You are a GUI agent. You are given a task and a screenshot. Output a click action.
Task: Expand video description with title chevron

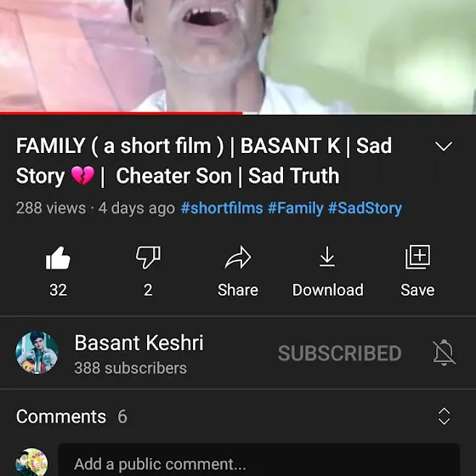pos(444,146)
